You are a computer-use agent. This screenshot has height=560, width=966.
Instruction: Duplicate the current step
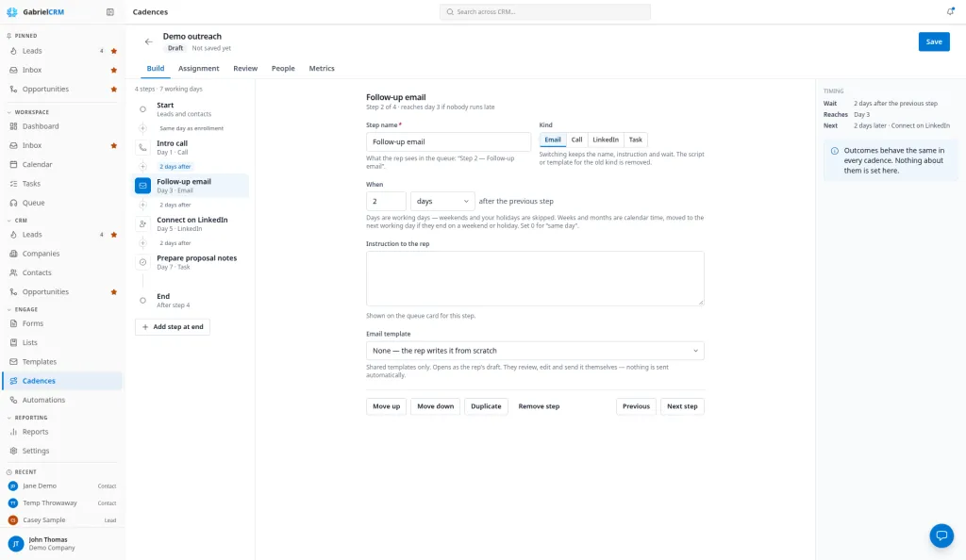click(486, 406)
